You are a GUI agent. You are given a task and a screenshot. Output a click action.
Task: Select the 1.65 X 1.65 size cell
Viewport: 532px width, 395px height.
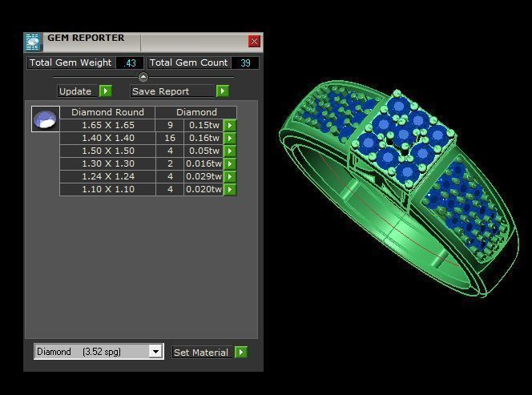coord(108,125)
